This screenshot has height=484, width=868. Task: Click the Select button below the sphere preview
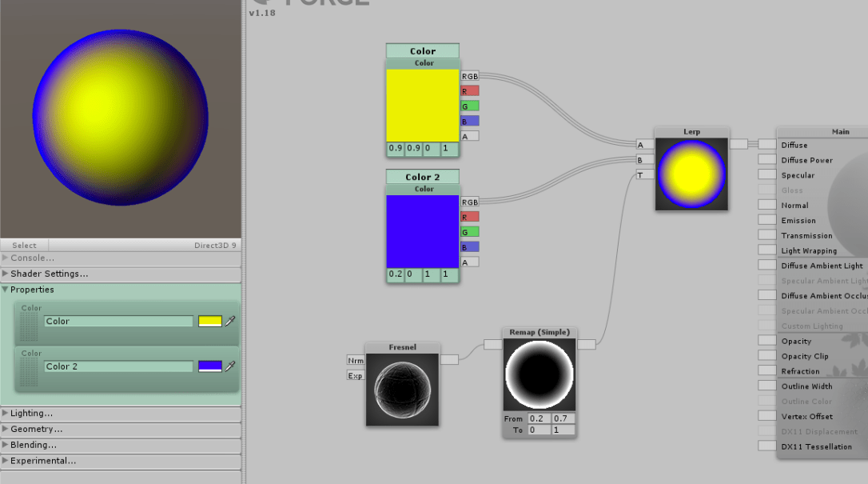coord(24,245)
